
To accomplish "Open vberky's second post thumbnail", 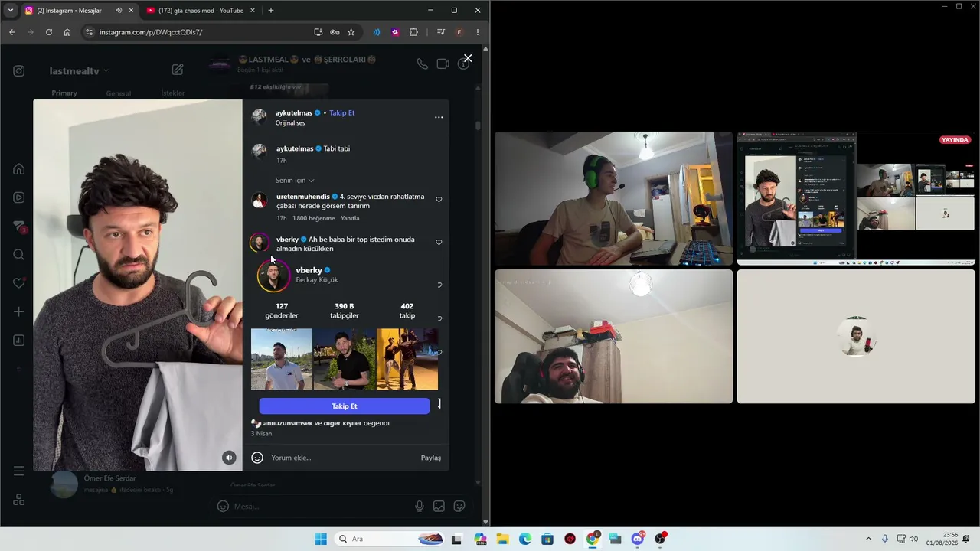I will click(345, 359).
